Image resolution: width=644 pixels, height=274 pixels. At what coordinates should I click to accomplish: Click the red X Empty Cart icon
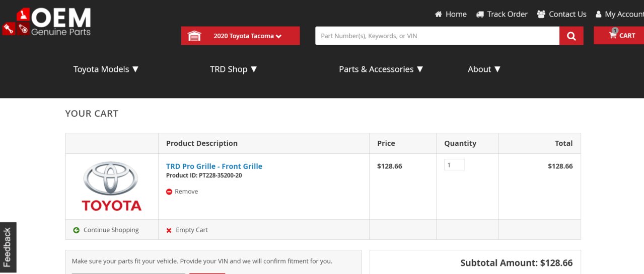tap(169, 230)
